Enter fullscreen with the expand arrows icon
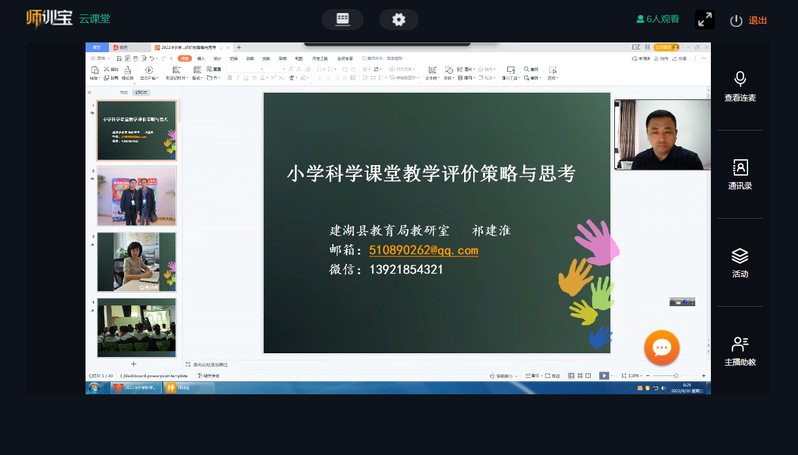798x455 pixels. (705, 20)
